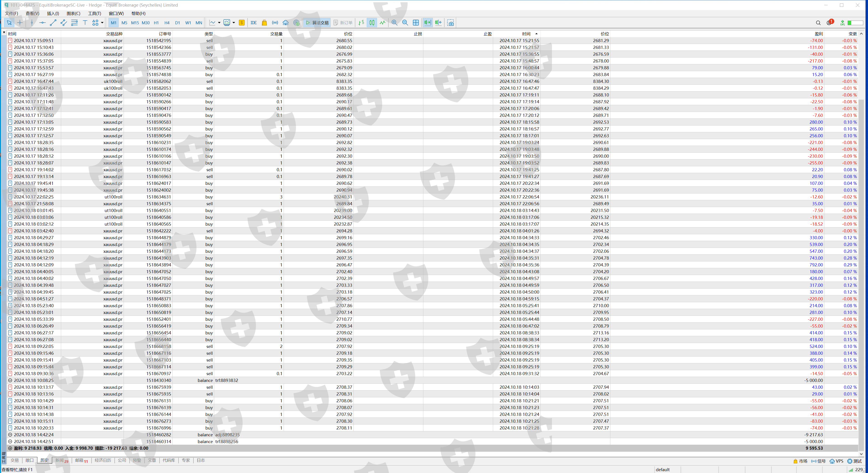This screenshot has height=473, width=868.
Task: Expand the indicators template dropdown arrow
Action: [x=233, y=23]
